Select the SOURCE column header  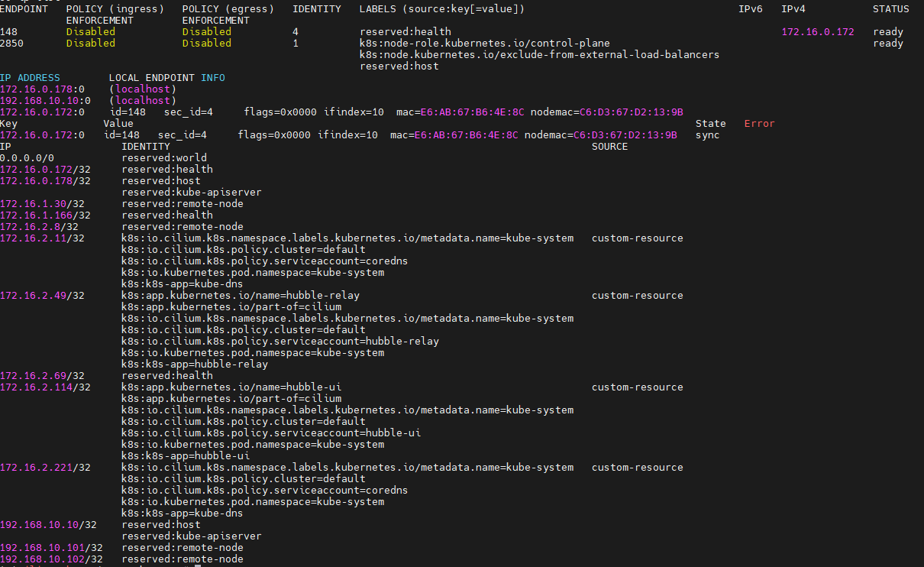click(609, 147)
